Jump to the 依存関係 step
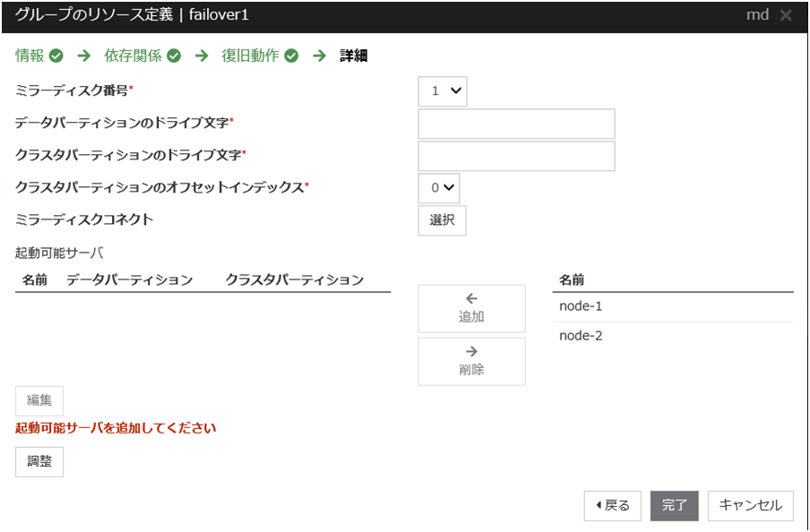Viewport: 810px width, 532px height. coord(133,56)
